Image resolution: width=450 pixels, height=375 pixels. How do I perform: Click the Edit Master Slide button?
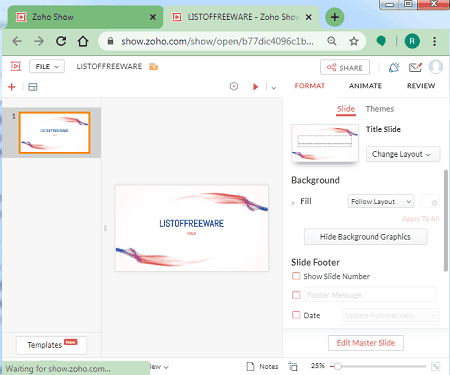(x=366, y=343)
